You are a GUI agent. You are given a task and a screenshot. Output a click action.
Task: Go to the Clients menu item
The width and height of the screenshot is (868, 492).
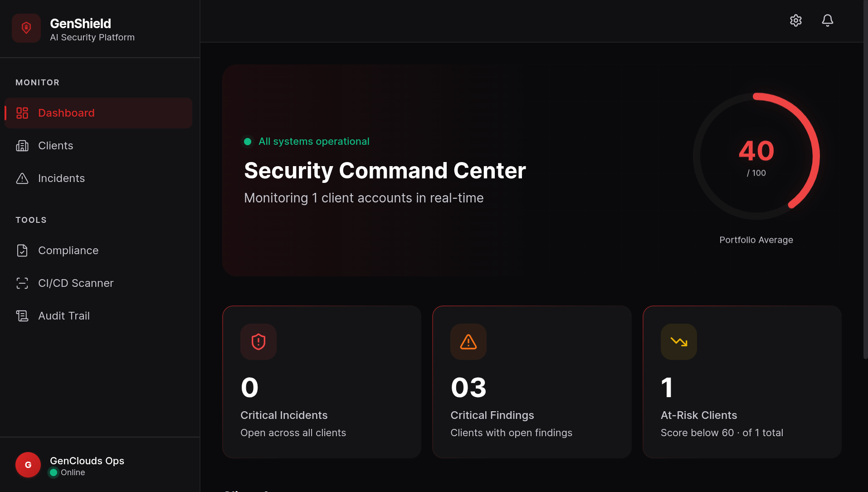[98, 146]
